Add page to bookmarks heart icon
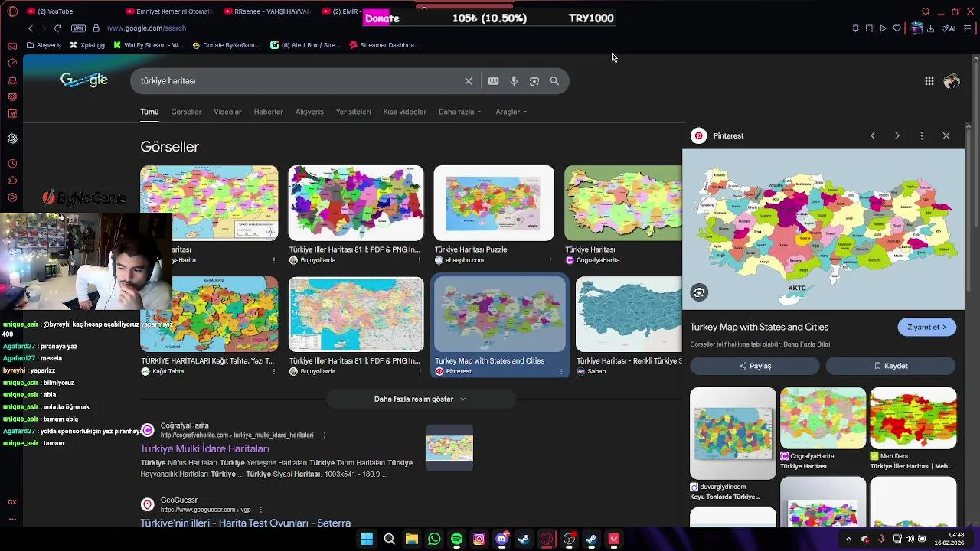Screen dimensions: 980x551 coord(897,28)
